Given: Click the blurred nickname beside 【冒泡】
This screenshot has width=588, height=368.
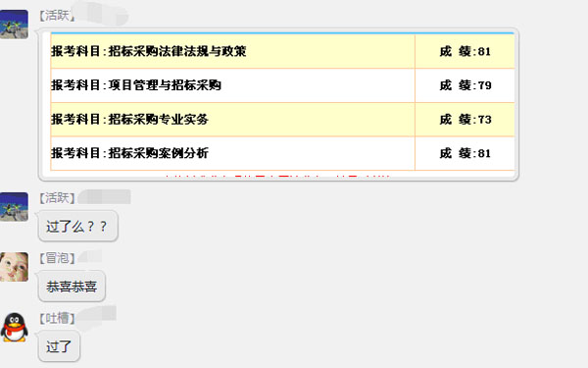Looking at the screenshot, I should point(89,256).
